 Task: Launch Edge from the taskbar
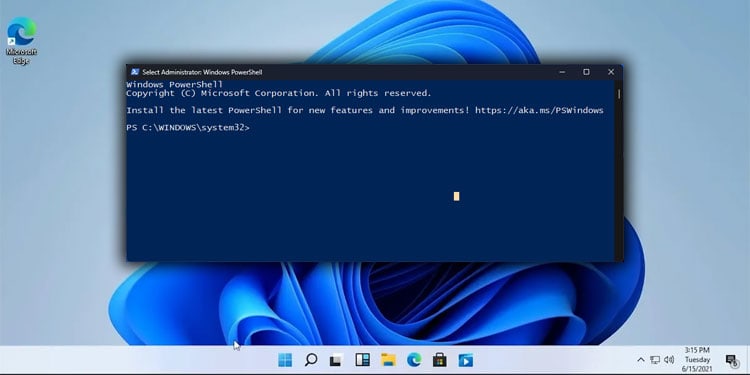(x=414, y=360)
